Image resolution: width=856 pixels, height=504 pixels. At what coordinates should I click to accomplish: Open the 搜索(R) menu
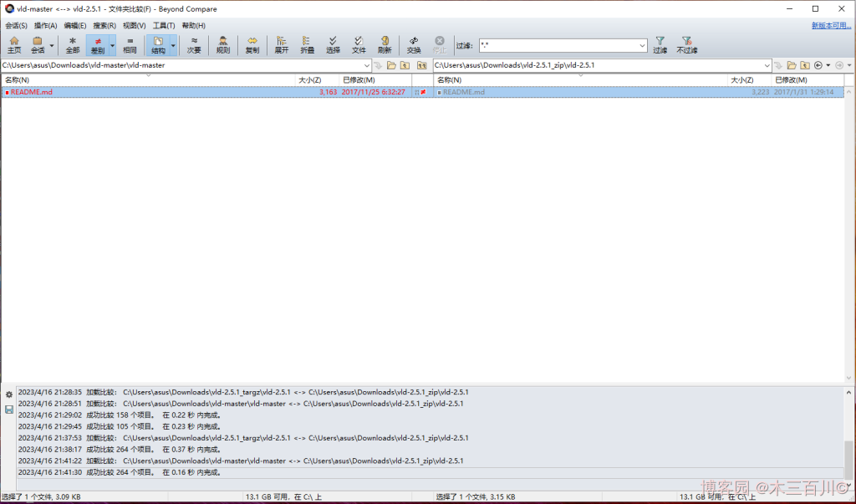point(104,25)
